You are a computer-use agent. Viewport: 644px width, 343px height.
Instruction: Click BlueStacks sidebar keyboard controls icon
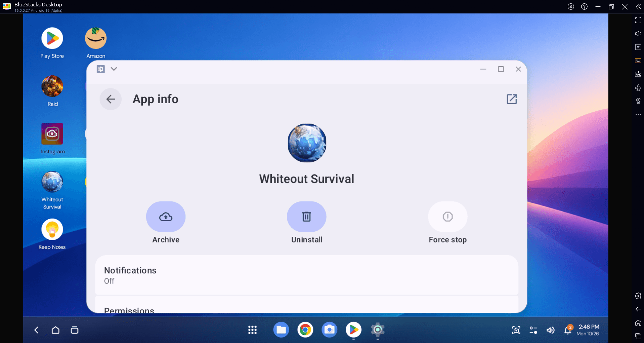pos(638,61)
